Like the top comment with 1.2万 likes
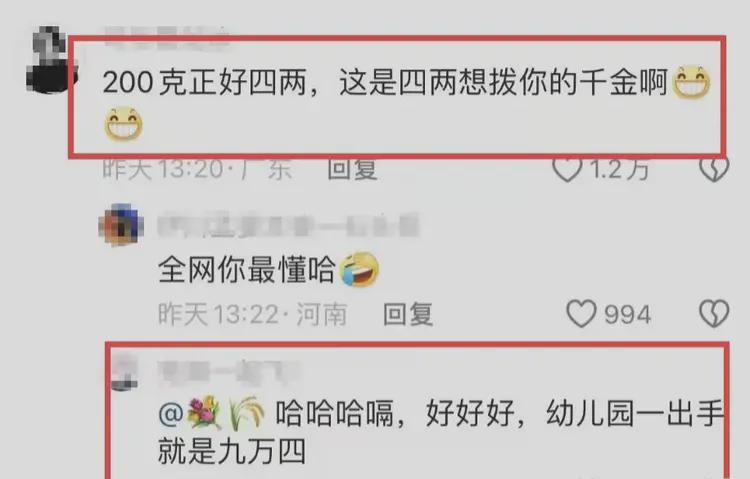 click(x=567, y=168)
